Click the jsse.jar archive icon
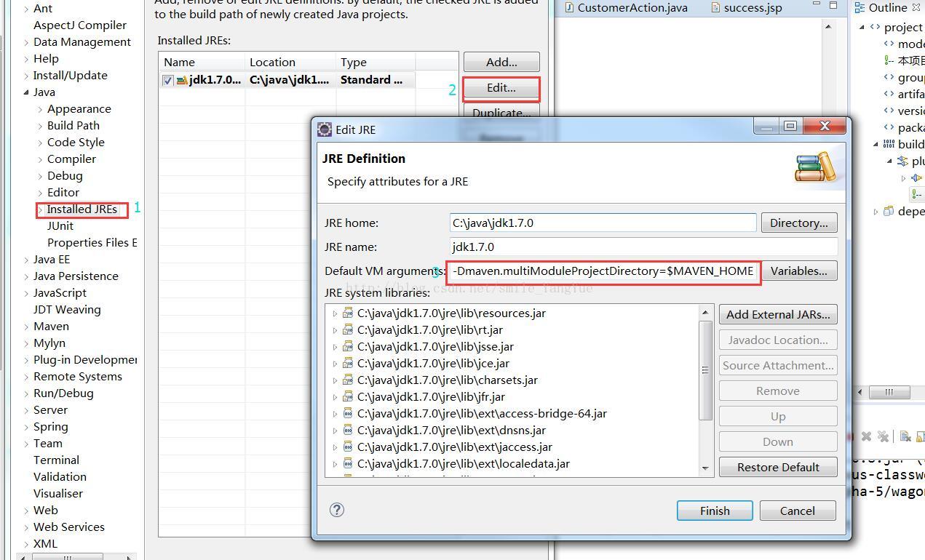The width and height of the screenshot is (925, 560). [348, 347]
